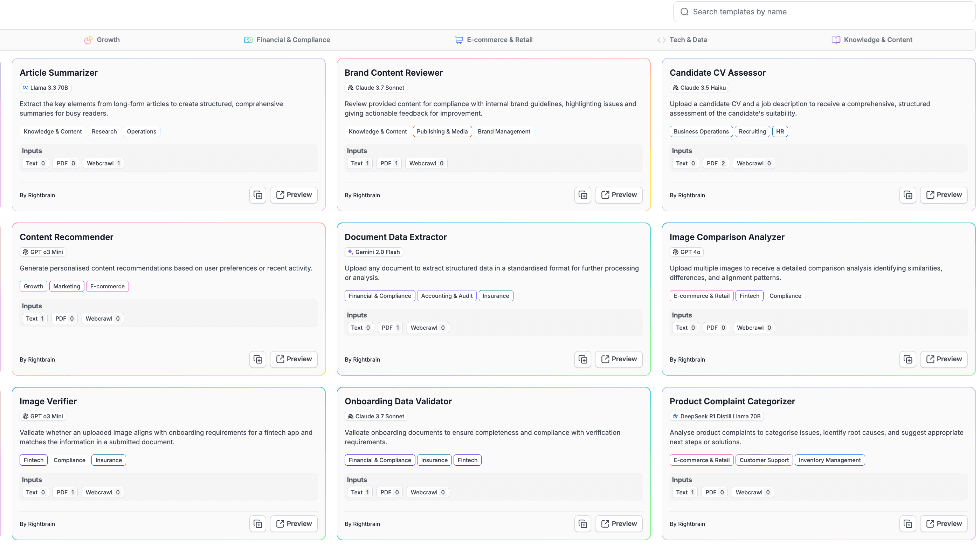The width and height of the screenshot is (980, 548).
Task: Click the Operations tag on Article Summarizer
Action: point(142,132)
